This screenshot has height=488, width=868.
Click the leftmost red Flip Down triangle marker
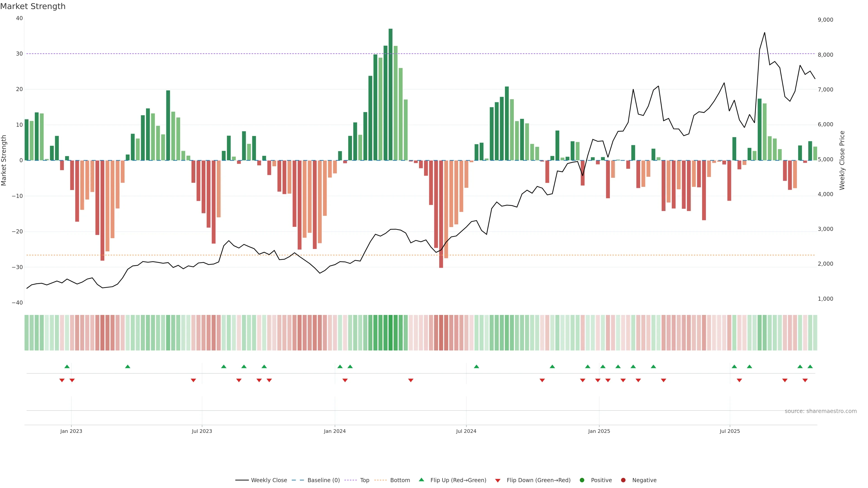click(x=62, y=380)
